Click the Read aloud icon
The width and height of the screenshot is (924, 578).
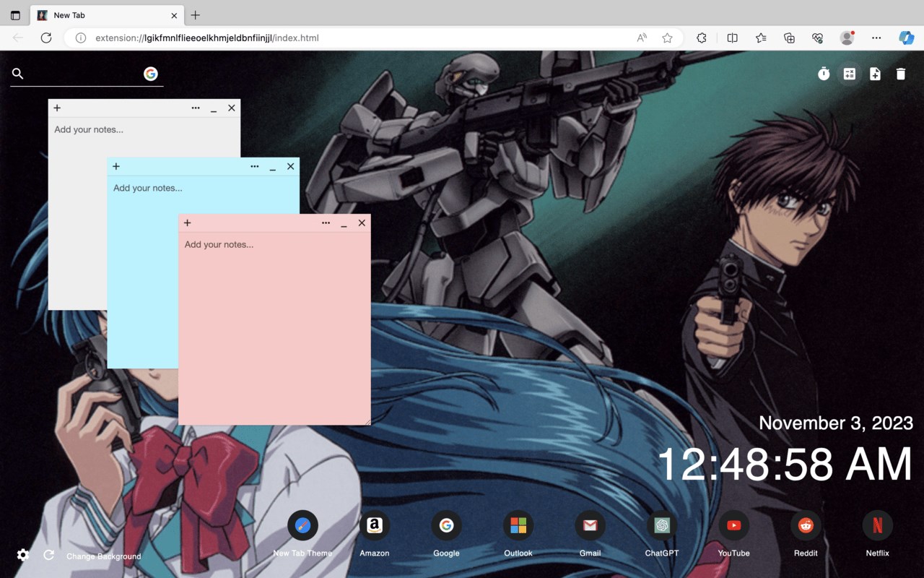point(642,38)
